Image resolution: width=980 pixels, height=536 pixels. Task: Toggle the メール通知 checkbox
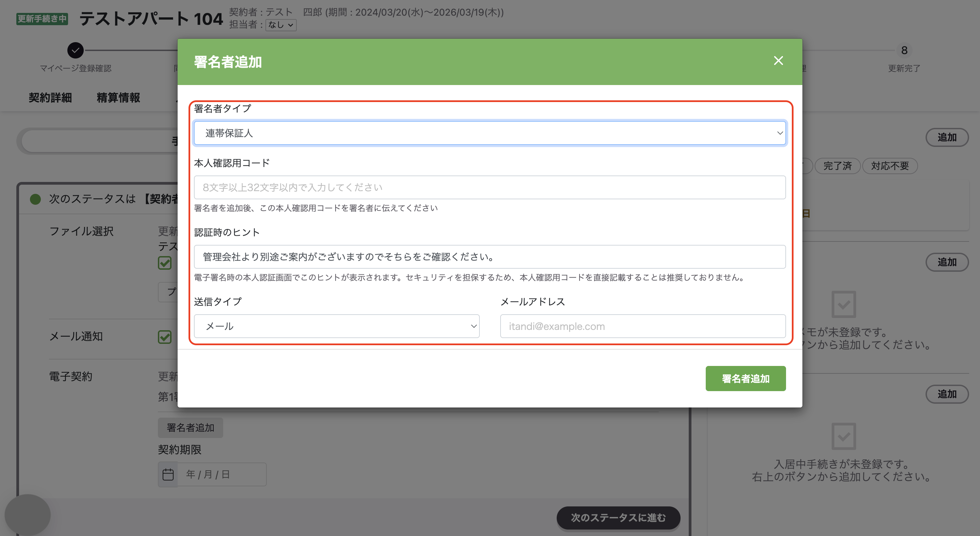pos(165,337)
